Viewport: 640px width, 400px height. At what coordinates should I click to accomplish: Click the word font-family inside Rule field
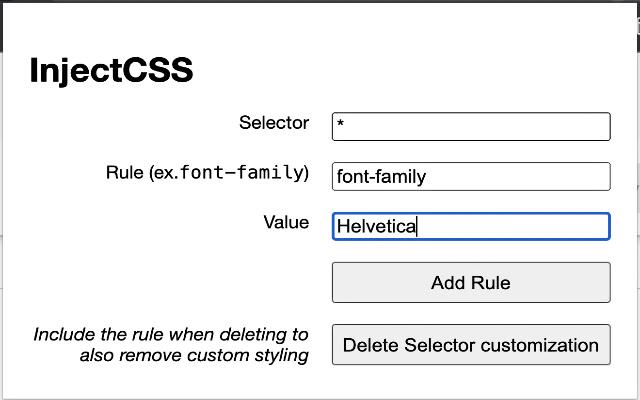click(381, 177)
